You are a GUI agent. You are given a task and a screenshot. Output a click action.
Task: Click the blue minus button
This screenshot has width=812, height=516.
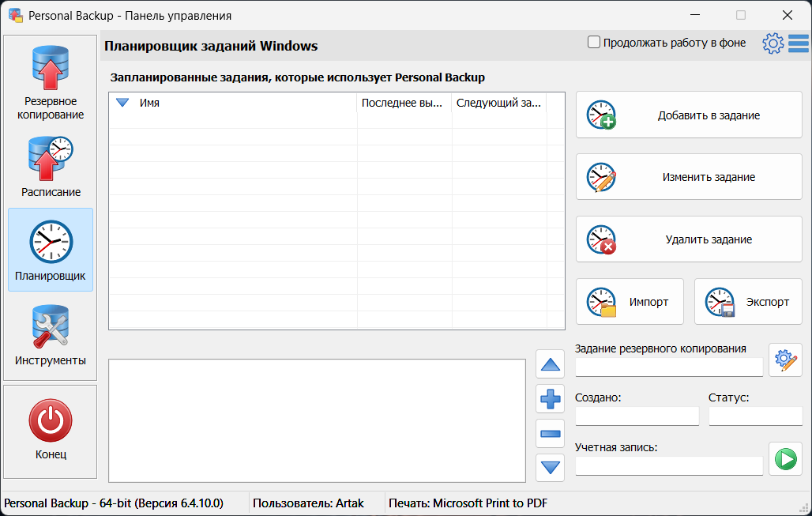tap(550, 433)
